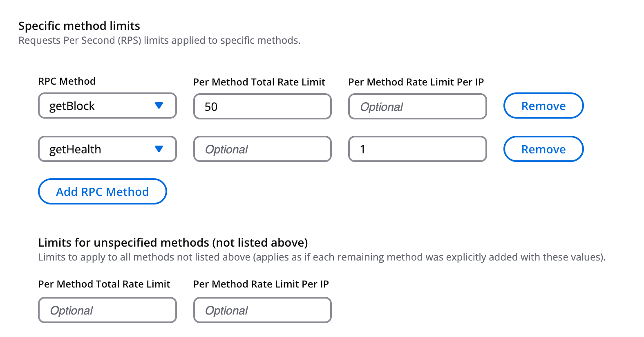Focus getBlock total rate limit field containing 50
The width and height of the screenshot is (644, 337).
tap(262, 107)
